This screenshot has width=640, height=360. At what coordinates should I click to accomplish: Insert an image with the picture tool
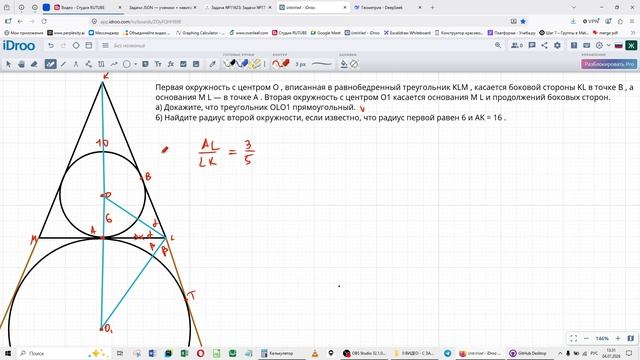[183, 64]
